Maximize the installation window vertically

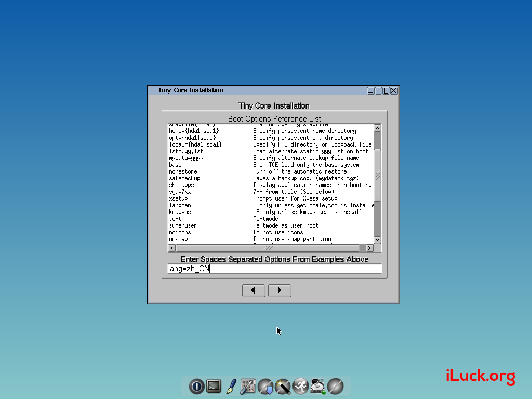click(x=386, y=90)
